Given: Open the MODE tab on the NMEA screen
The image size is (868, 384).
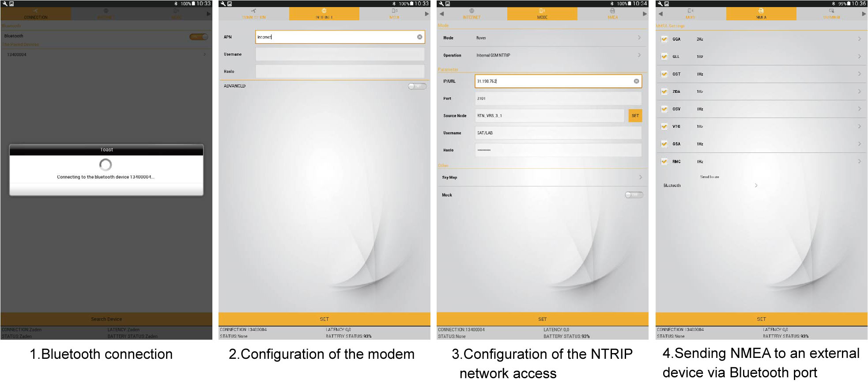Looking at the screenshot, I should (x=691, y=14).
